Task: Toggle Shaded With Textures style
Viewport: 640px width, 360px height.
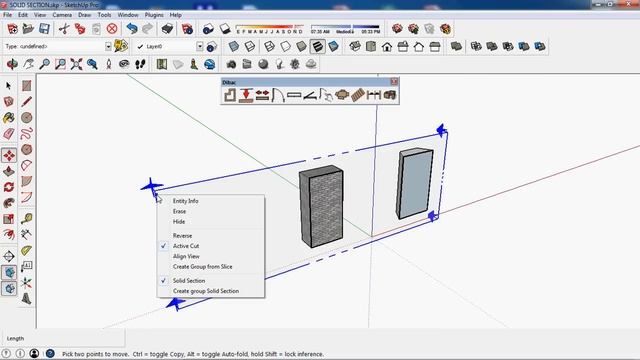Action: 317,47
